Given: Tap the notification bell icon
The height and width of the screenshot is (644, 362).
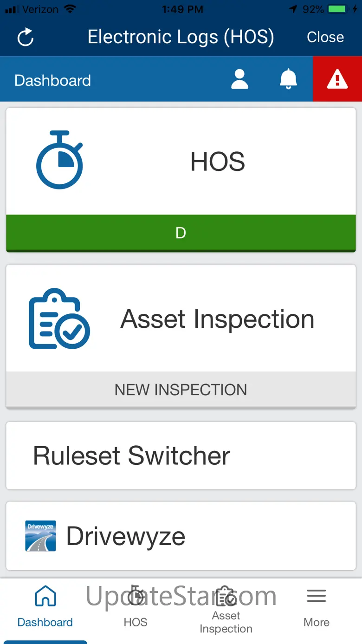Looking at the screenshot, I should pos(288,79).
